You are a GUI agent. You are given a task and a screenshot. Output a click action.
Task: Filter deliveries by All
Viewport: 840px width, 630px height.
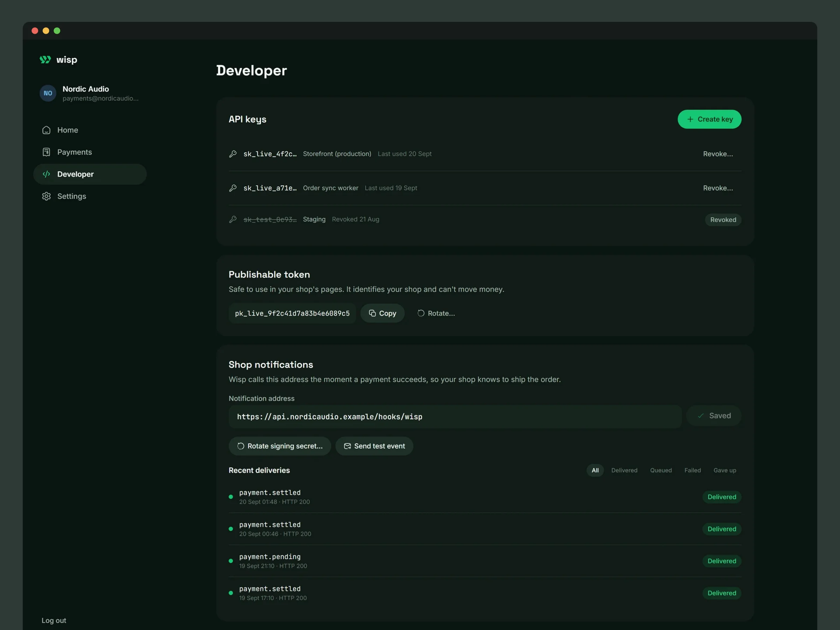[595, 470]
